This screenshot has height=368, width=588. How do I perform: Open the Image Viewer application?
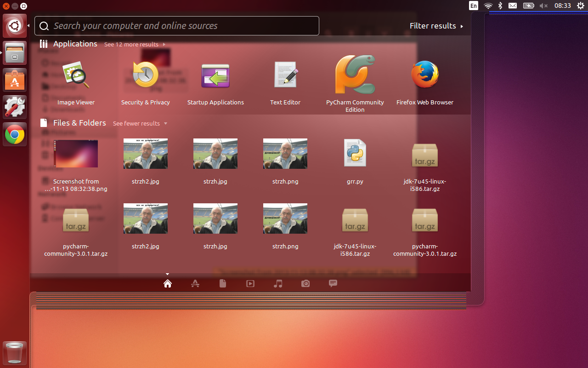pos(76,76)
